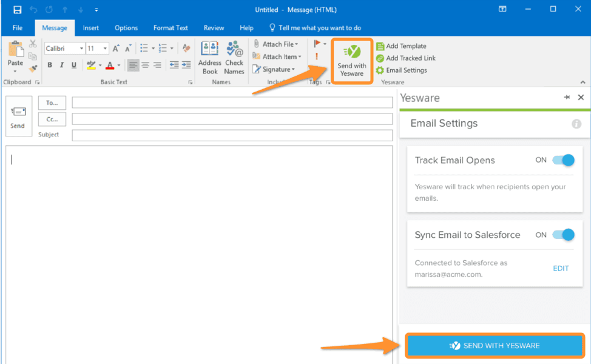
Task: Click the blue SEND WITH YESWARE button
Action: 495,346
